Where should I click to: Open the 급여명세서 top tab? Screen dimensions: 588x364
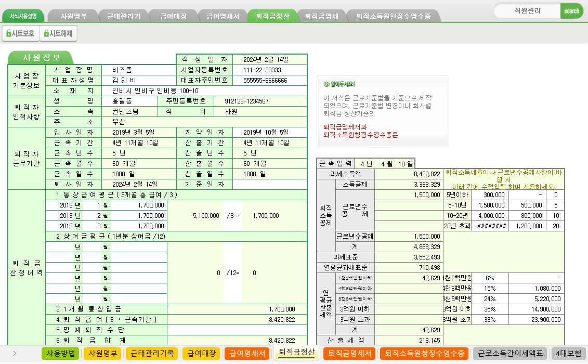[223, 16]
